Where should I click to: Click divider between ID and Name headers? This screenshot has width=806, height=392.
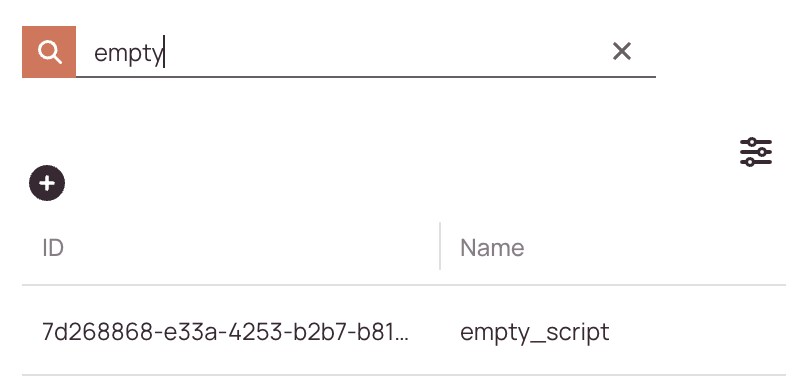(x=440, y=246)
